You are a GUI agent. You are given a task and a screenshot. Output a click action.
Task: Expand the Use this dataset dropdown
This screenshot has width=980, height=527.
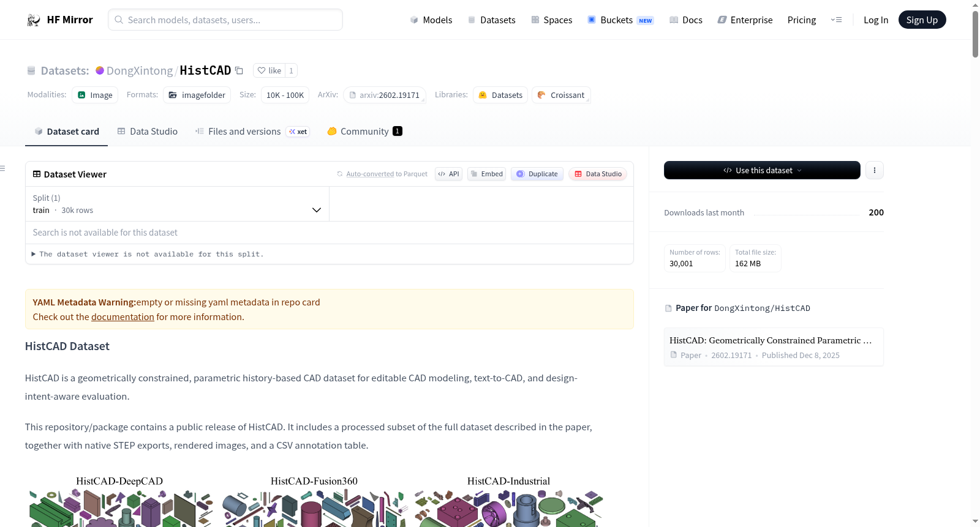(762, 170)
